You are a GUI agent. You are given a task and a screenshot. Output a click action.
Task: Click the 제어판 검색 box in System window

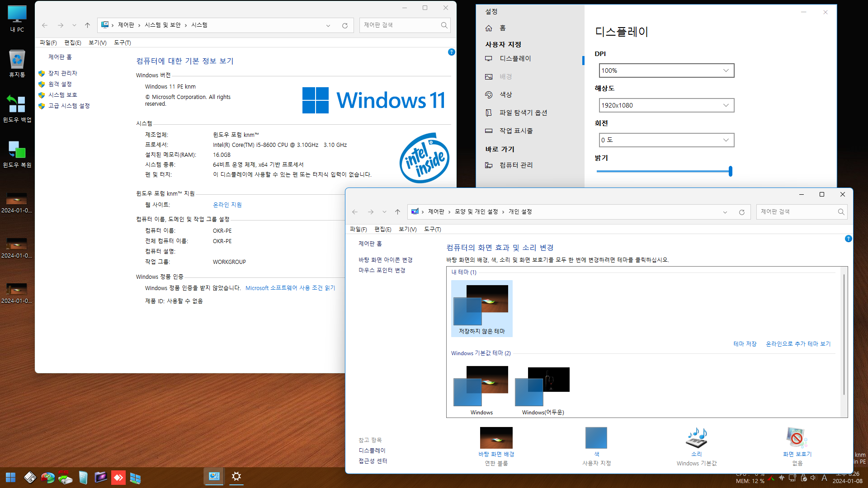tap(405, 25)
